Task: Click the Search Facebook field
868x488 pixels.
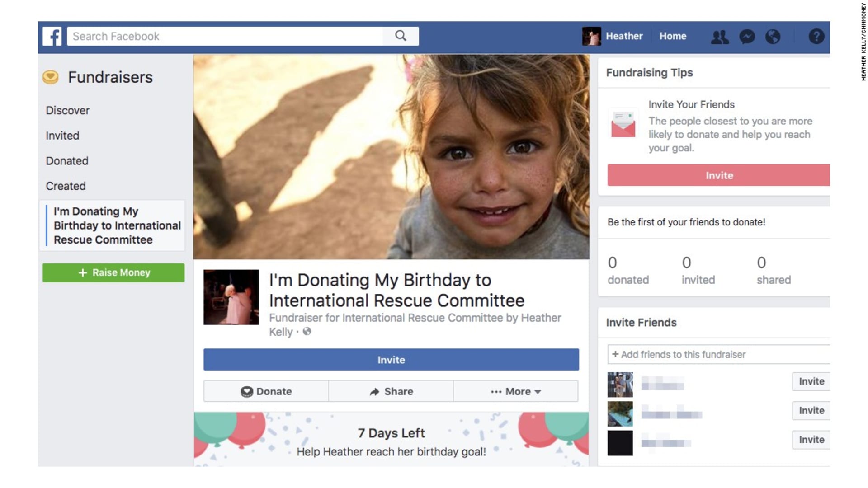Action: click(x=225, y=36)
